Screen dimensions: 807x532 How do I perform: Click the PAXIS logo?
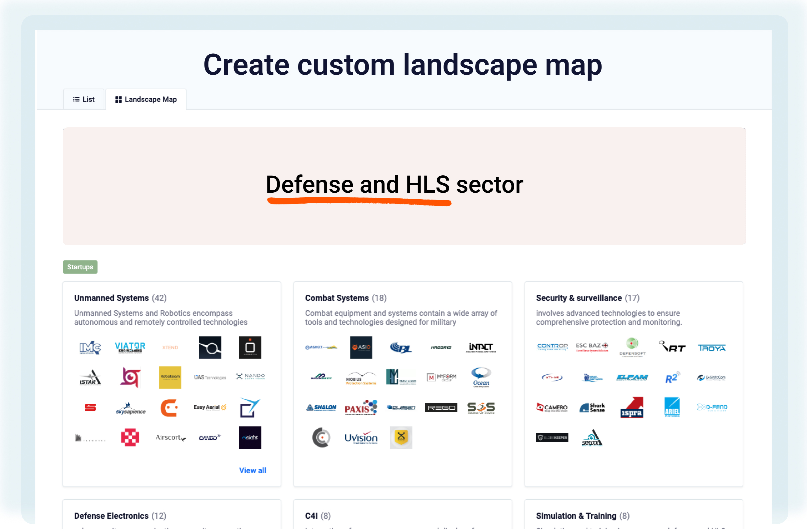point(361,408)
